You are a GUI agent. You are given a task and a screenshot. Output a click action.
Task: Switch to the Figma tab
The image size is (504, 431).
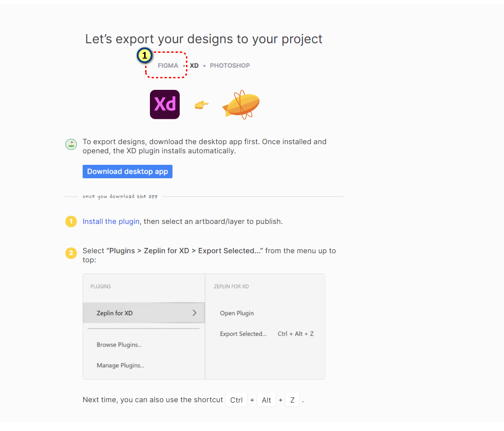[x=168, y=65]
